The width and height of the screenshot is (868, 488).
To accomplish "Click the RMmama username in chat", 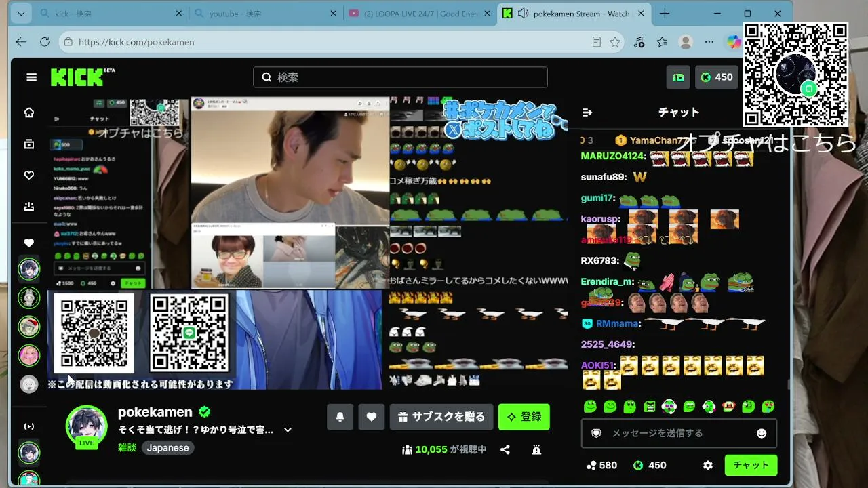I will coord(617,323).
